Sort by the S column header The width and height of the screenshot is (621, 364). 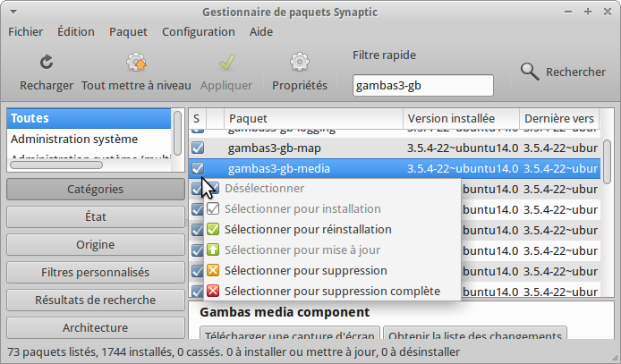point(197,119)
